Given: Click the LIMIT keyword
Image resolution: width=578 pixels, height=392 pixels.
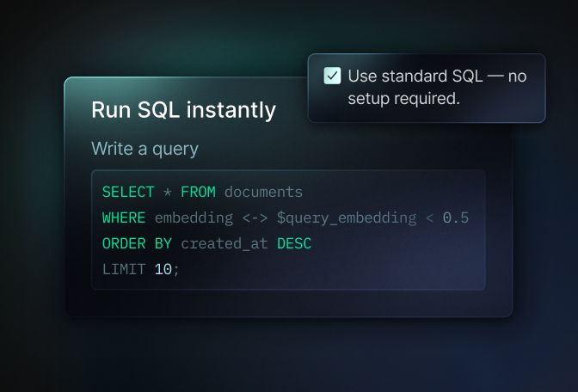Looking at the screenshot, I should click(x=124, y=269).
